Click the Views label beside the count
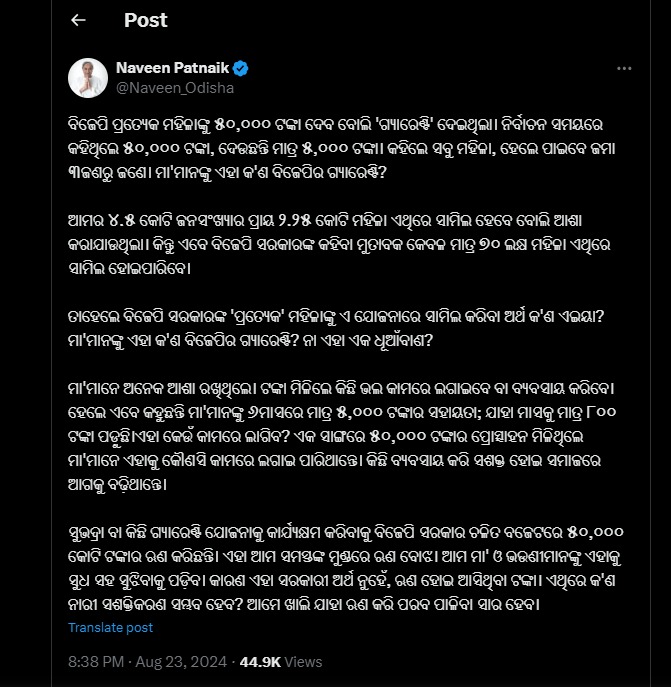671x687 pixels. pos(304,661)
